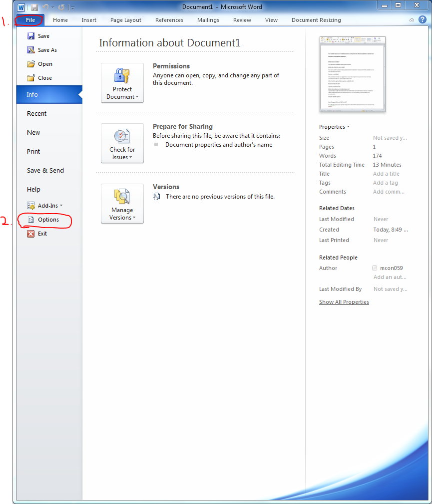Click the Versions heading text

pos(166,187)
